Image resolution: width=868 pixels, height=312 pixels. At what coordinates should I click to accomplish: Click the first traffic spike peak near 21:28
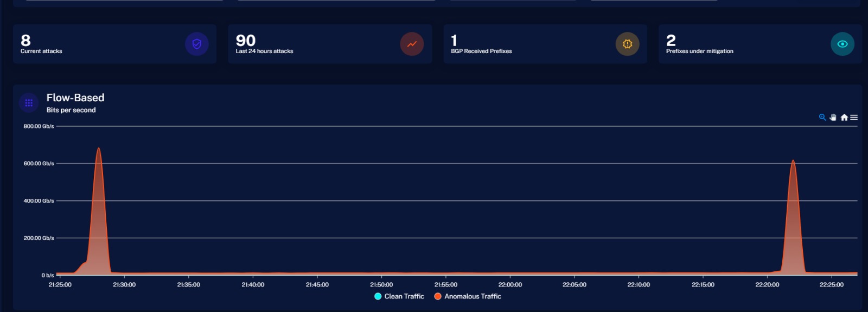click(98, 148)
